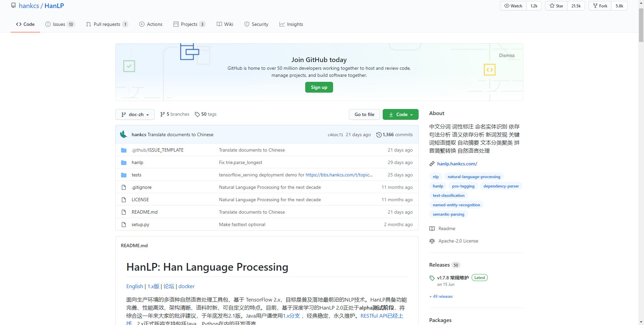Image resolution: width=644 pixels, height=325 pixels.
Task: Open the Actions tab
Action: (x=151, y=24)
